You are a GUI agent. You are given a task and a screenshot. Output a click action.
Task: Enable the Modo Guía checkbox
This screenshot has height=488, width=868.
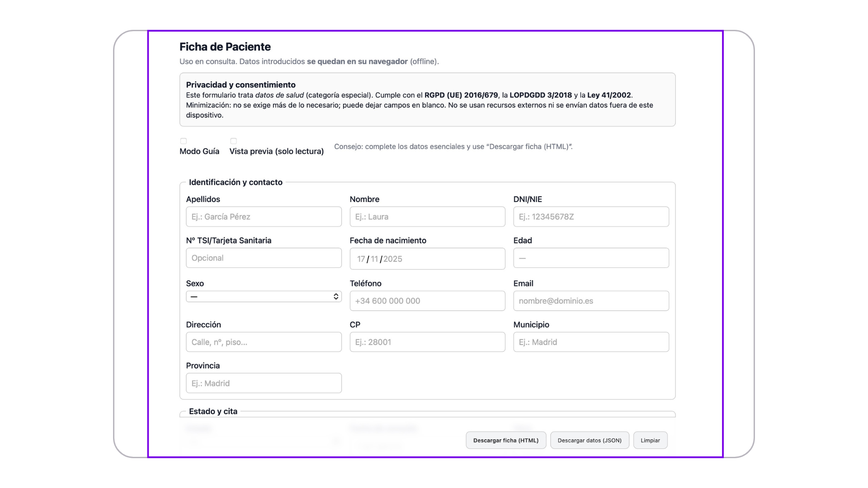(x=184, y=141)
